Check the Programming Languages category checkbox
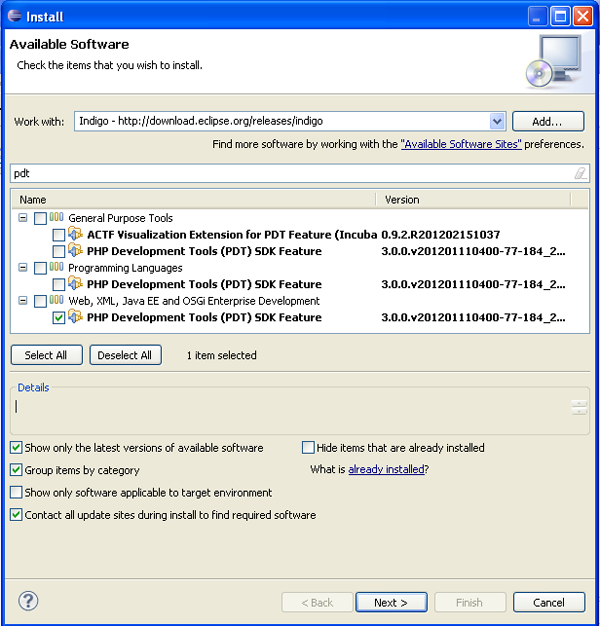 [40, 268]
